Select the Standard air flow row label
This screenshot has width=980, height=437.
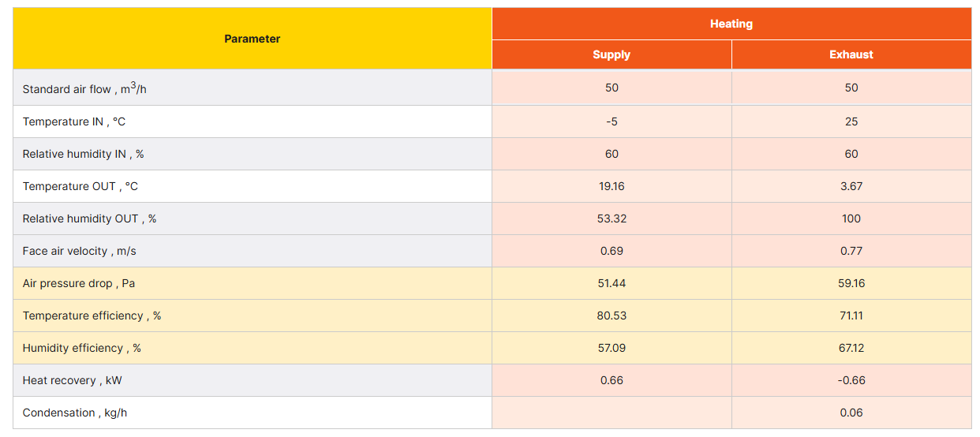click(x=84, y=88)
